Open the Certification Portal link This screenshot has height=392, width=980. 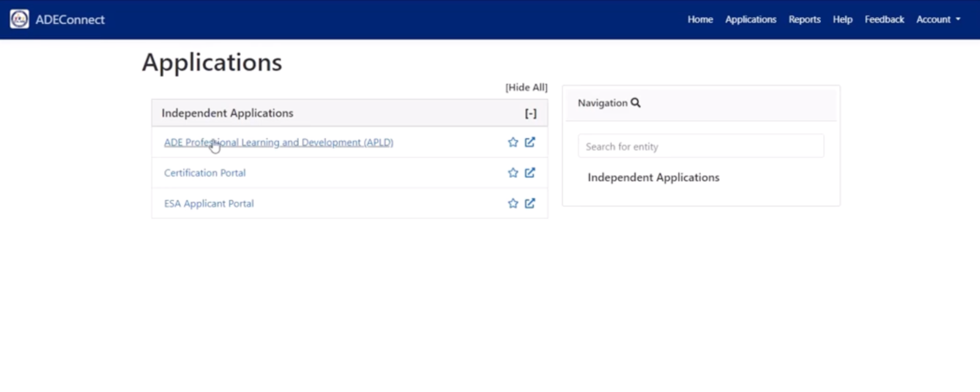(204, 173)
